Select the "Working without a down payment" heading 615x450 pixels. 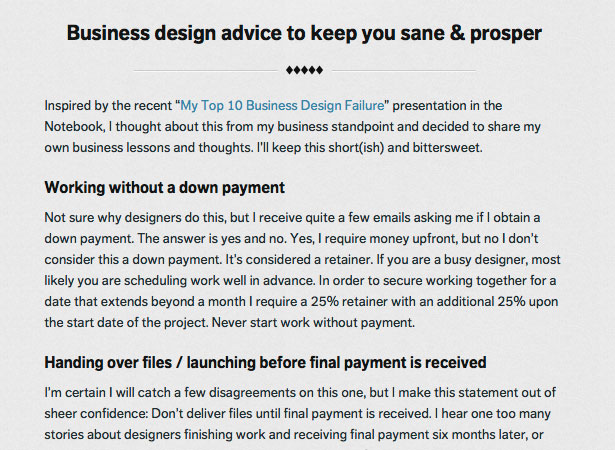click(x=164, y=188)
